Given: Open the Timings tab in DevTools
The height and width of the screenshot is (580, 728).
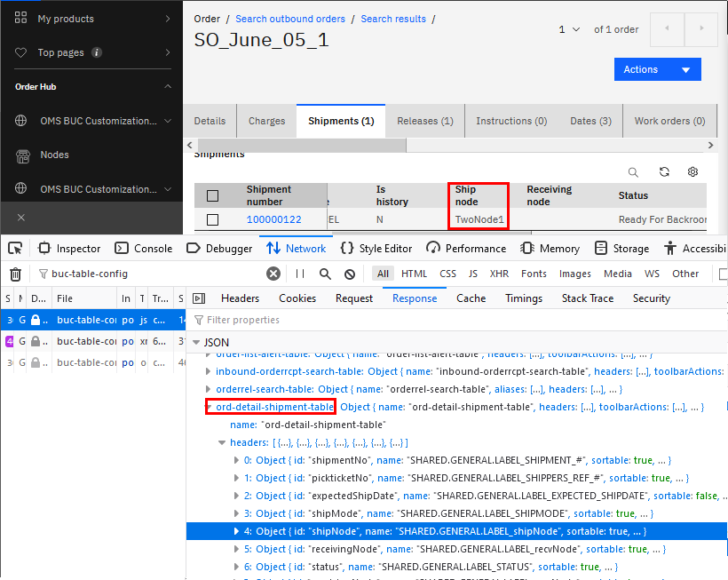Looking at the screenshot, I should (524, 298).
